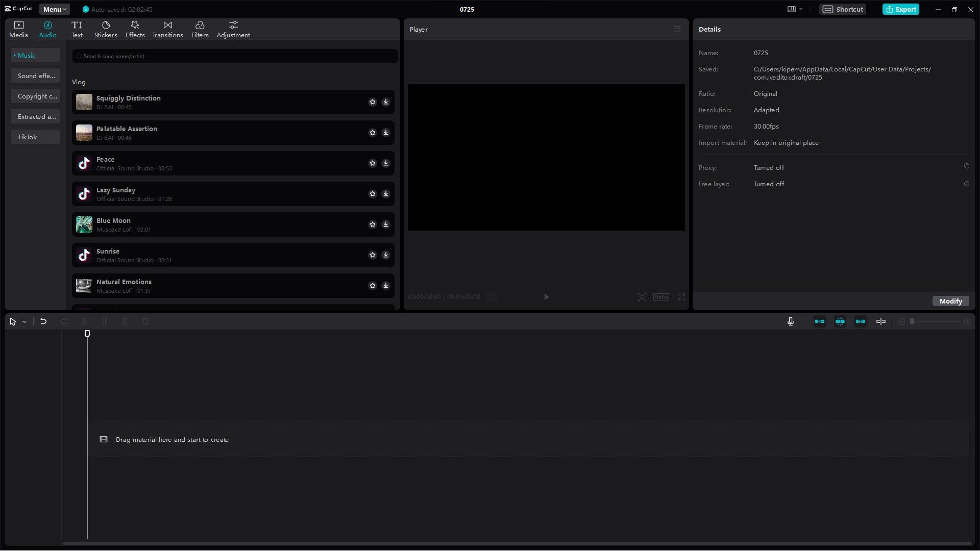Open the layout view dropdown near Shortcut
This screenshot has height=551, width=980.
794,9
